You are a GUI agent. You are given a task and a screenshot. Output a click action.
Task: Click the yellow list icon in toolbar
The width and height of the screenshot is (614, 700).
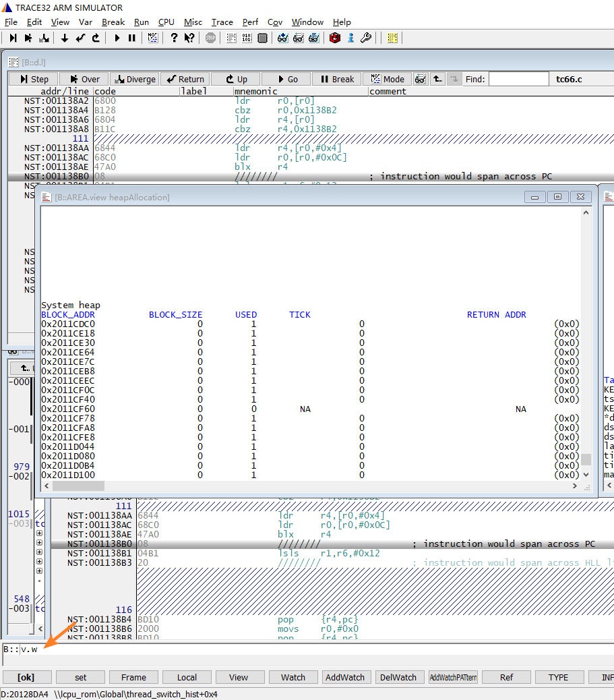(x=393, y=38)
